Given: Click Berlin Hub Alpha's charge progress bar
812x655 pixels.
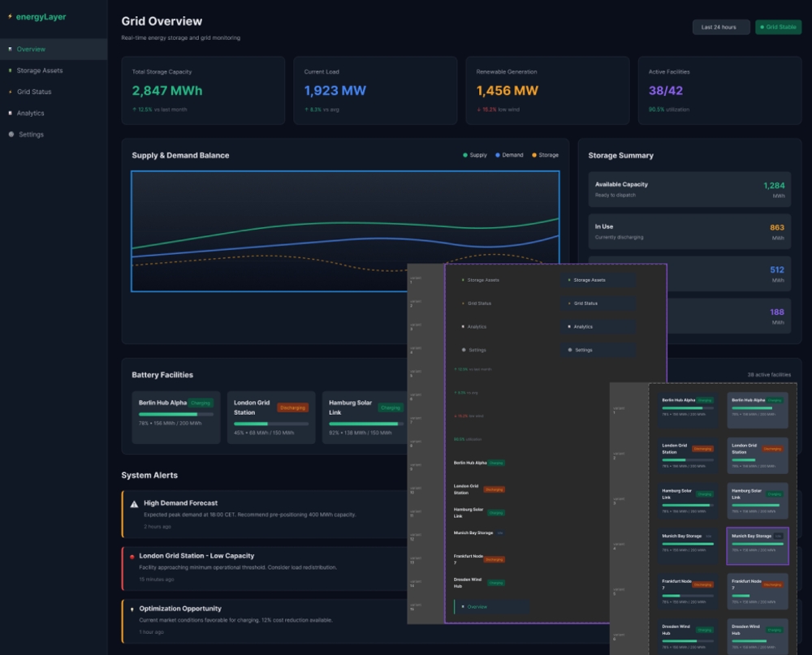Looking at the screenshot, I should pos(175,413).
